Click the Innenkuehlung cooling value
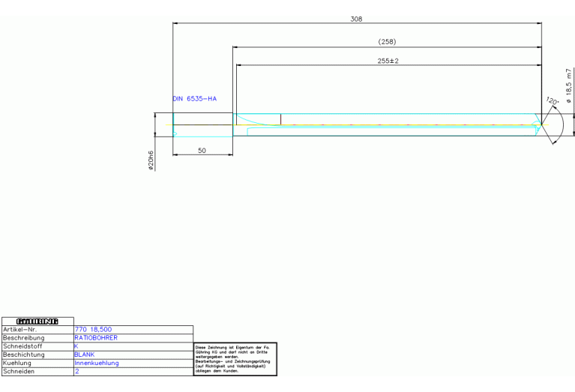The height and width of the screenshot is (392, 575). (x=97, y=363)
